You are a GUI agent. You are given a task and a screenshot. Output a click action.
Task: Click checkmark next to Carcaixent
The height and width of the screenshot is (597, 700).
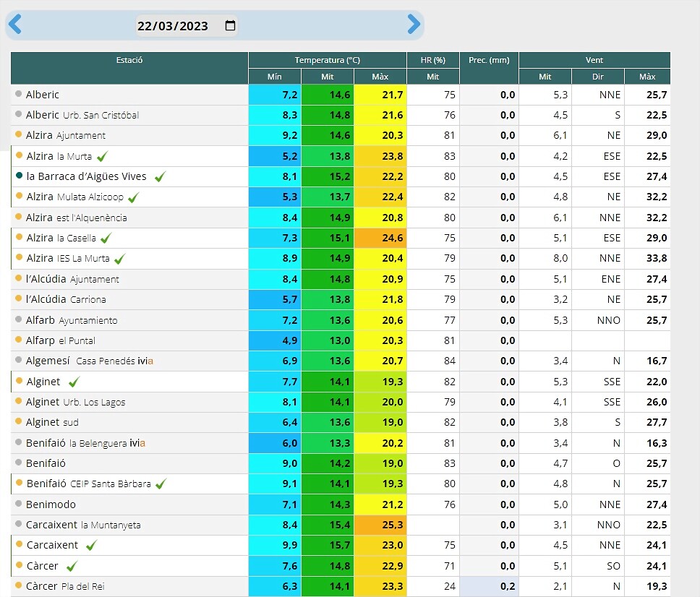click(92, 545)
